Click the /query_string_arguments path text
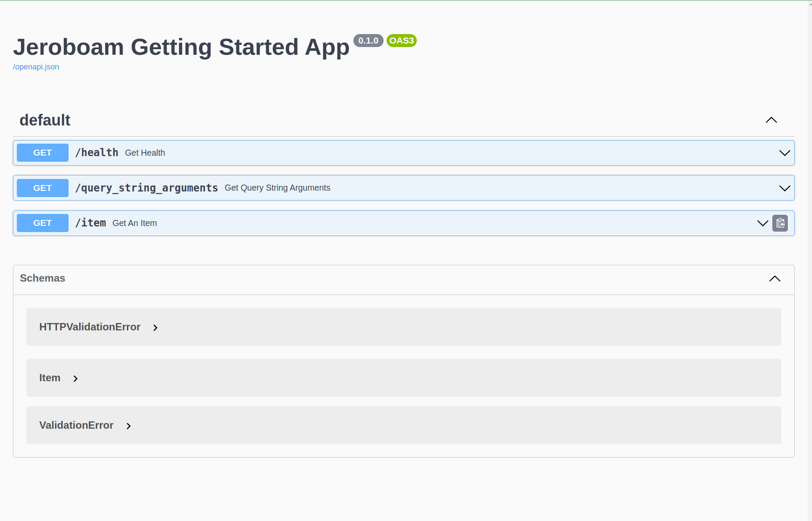 pos(147,188)
